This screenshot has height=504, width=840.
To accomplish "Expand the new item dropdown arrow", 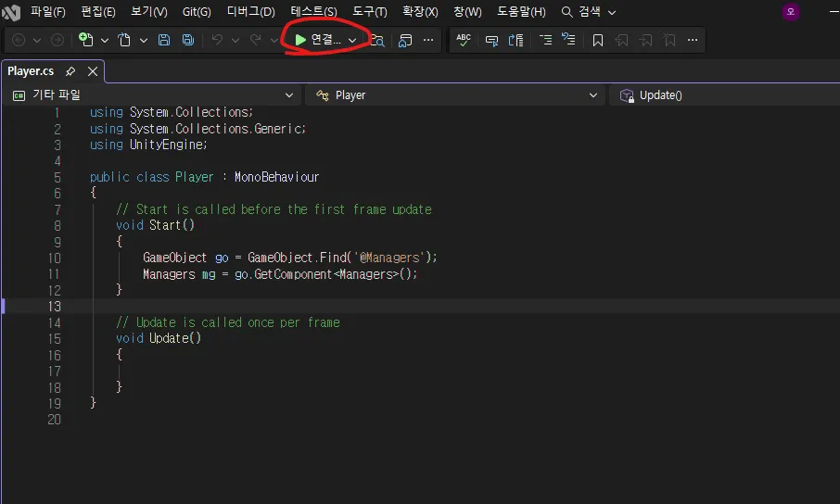I will coord(105,40).
